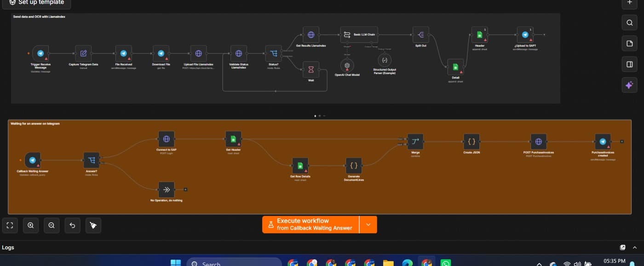The image size is (644, 266).
Task: Open the Validate Status LlamaIndex node
Action: [x=238, y=53]
